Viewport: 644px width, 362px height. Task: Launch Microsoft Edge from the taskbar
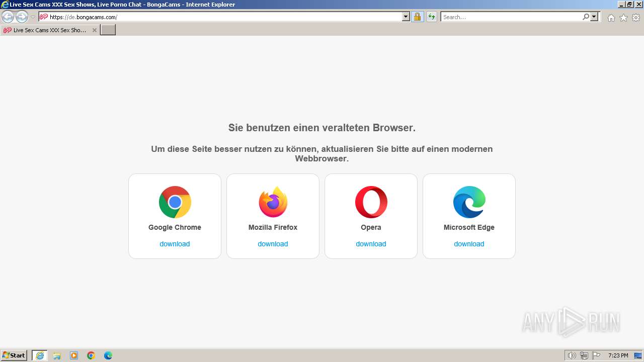tap(108, 355)
